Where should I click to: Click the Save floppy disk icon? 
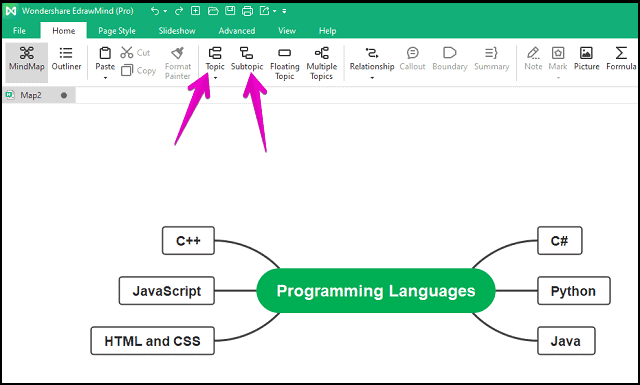[230, 11]
